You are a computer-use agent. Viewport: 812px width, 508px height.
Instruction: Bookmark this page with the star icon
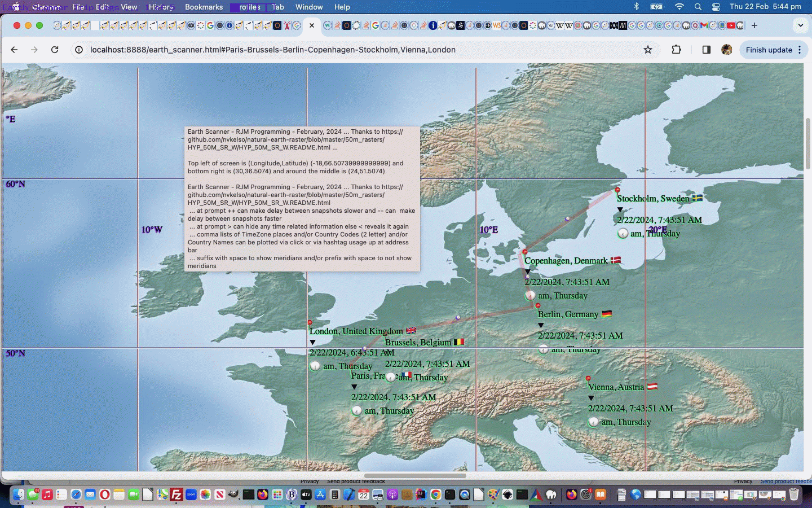(x=648, y=50)
